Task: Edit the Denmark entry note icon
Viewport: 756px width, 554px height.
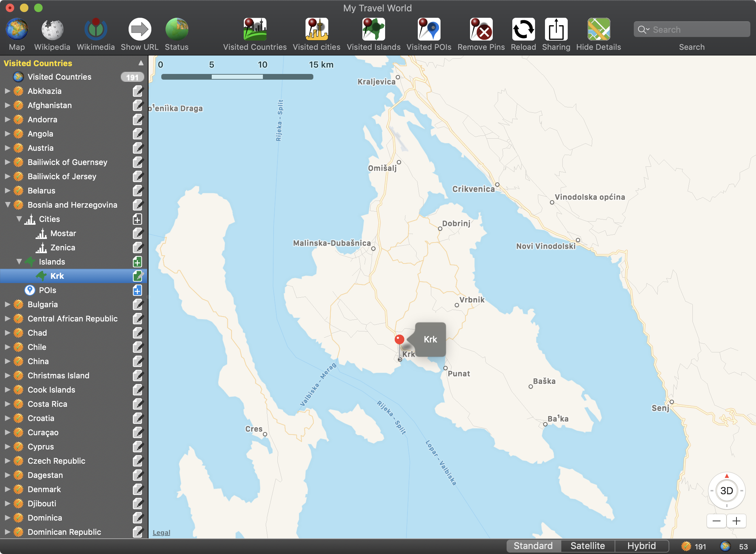Action: pos(137,489)
